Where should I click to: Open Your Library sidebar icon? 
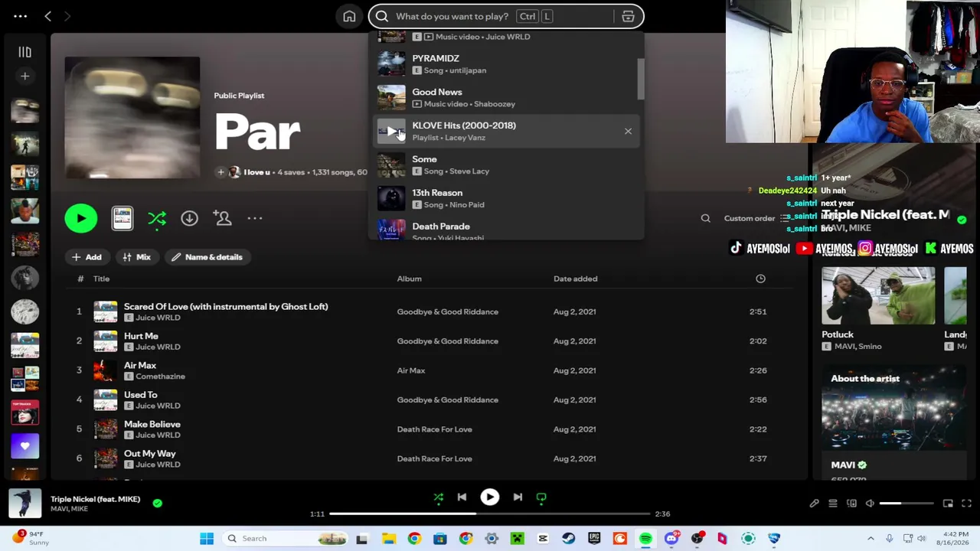point(24,52)
